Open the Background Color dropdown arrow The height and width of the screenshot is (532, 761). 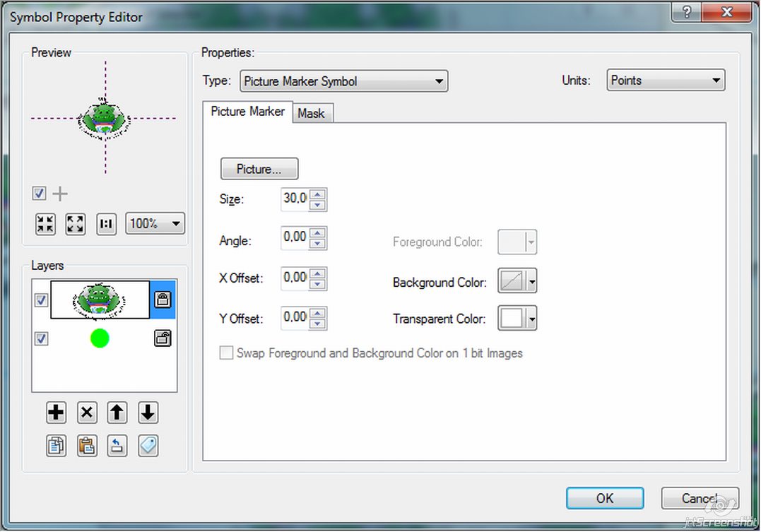(532, 281)
